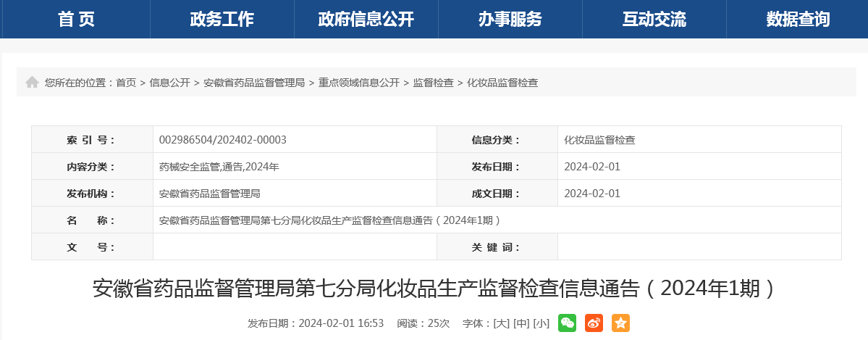Screen dimensions: 868x340
Task: Click the 关键词 label cell
Action: click(497, 246)
